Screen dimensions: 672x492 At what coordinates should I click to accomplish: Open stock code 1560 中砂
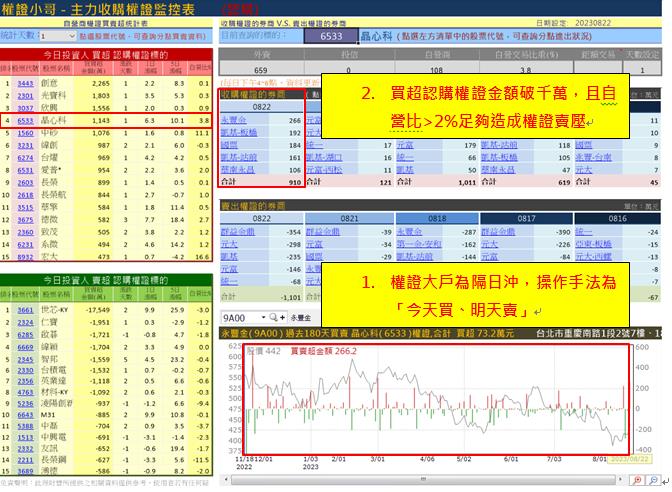click(x=25, y=133)
